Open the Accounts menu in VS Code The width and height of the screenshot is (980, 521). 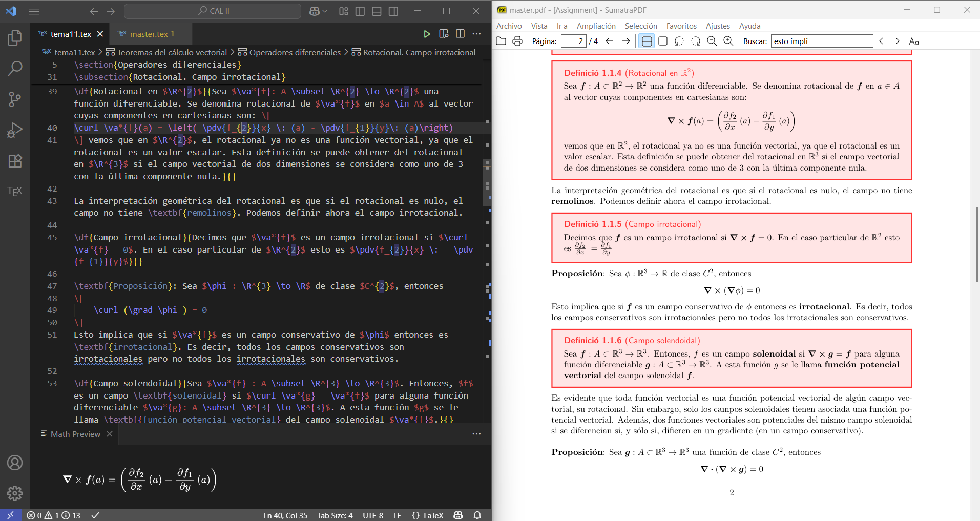click(15, 463)
